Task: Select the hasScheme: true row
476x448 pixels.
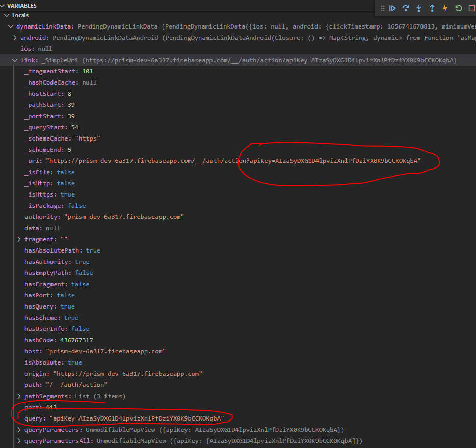Action: click(x=238, y=318)
